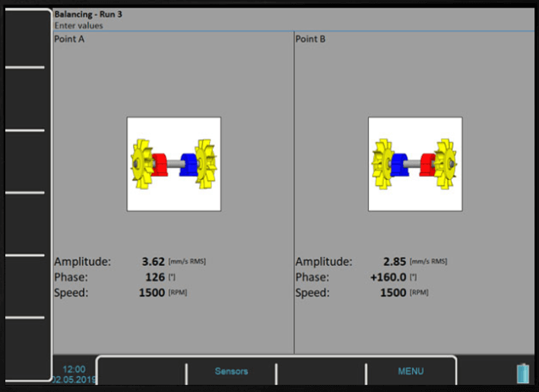Image resolution: width=539 pixels, height=392 pixels.
Task: Click the Point A 'Amplitude:' label
Action: [83, 261]
